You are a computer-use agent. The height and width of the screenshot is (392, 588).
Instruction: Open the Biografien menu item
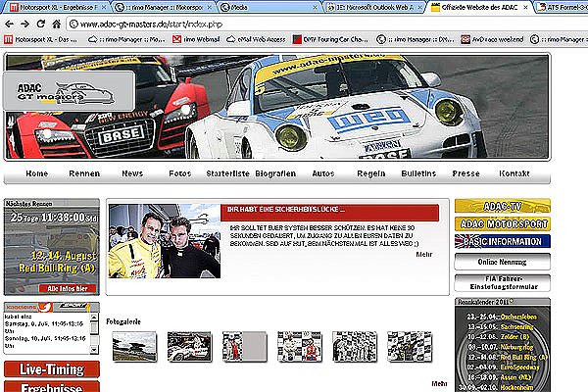(x=275, y=173)
